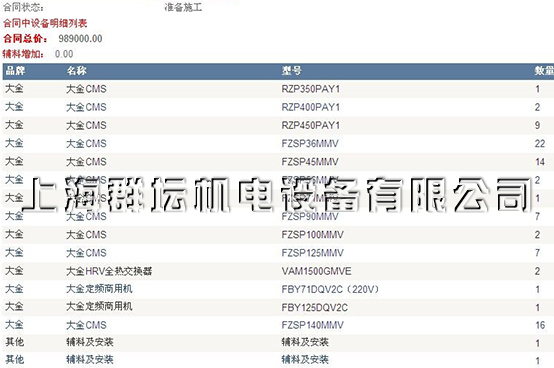Select model cell FBY71DQV2C(220V)

click(331, 290)
